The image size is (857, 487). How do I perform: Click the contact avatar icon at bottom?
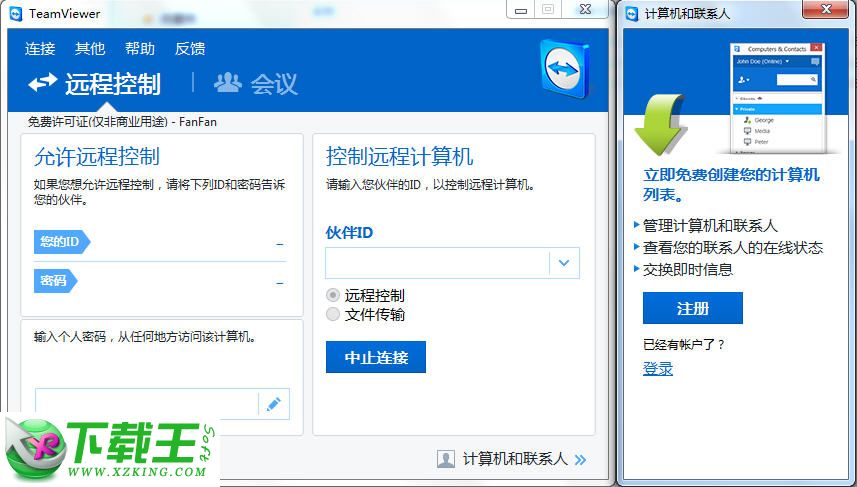pos(446,459)
